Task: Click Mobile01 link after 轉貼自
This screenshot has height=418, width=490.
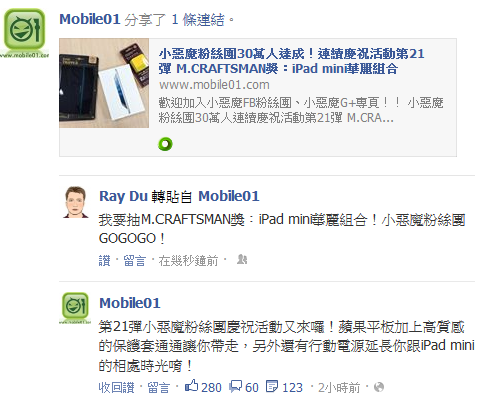Action: (x=229, y=196)
